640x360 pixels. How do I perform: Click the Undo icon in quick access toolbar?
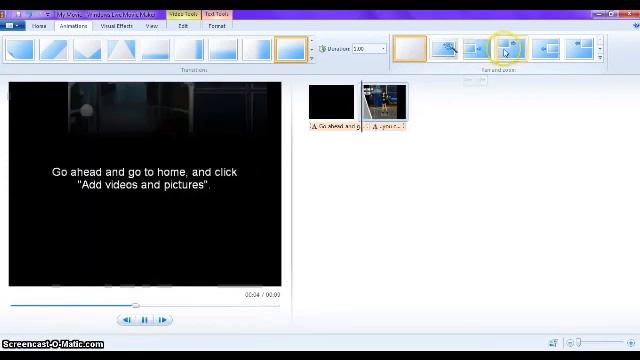(29, 15)
